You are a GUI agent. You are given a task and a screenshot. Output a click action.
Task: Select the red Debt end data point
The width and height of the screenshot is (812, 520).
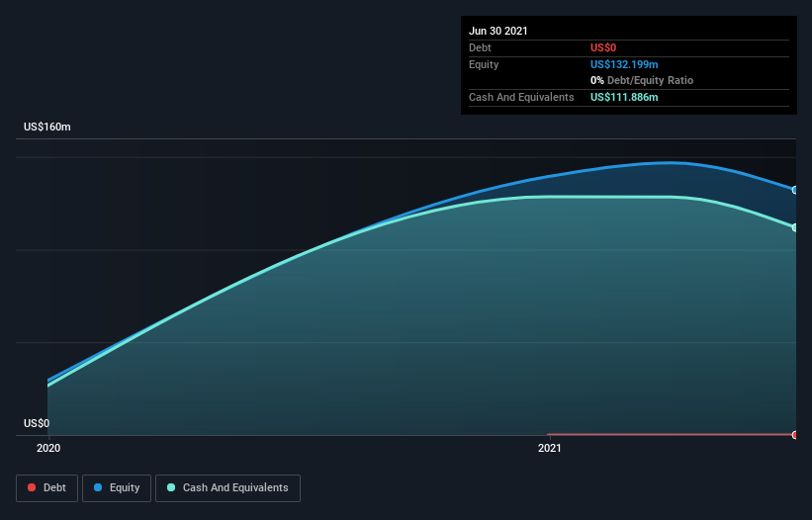click(795, 435)
